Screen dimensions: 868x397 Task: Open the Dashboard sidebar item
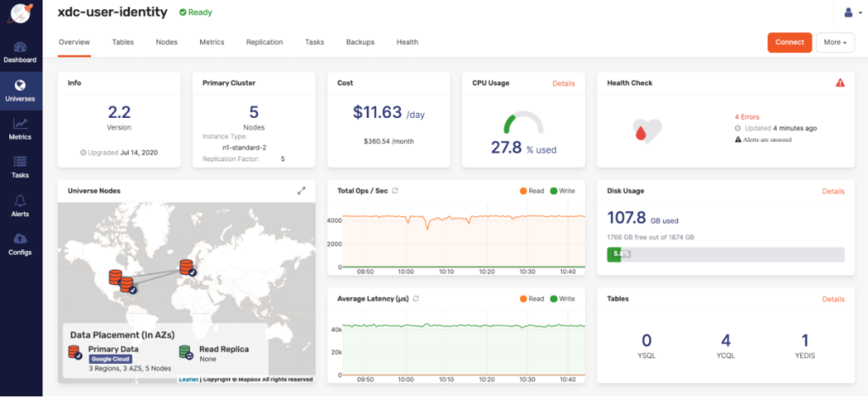(20, 53)
